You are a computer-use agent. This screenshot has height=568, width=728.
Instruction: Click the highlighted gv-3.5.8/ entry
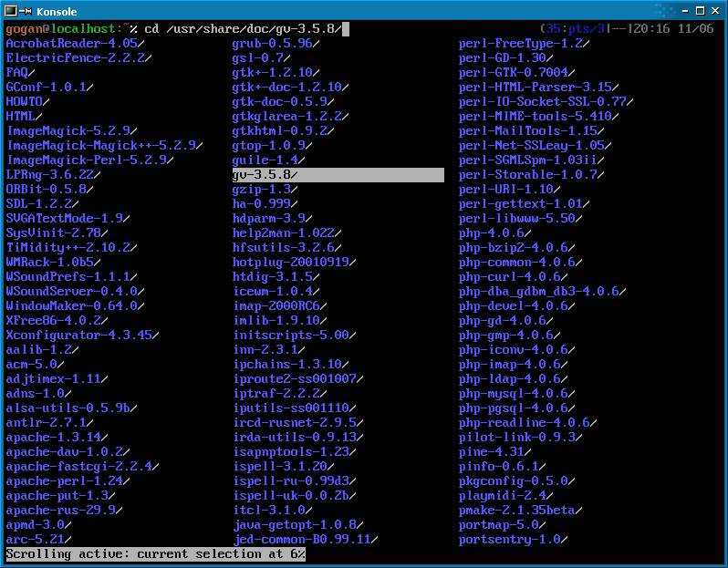click(338, 175)
